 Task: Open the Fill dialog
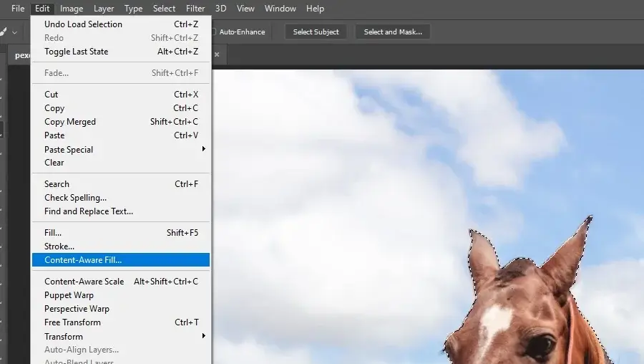[121, 232]
